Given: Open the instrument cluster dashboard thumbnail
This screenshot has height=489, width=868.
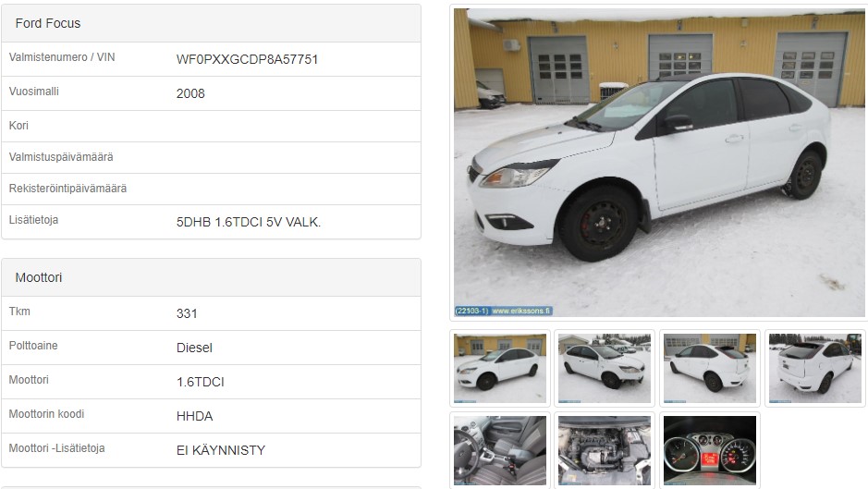Looking at the screenshot, I should click(710, 450).
